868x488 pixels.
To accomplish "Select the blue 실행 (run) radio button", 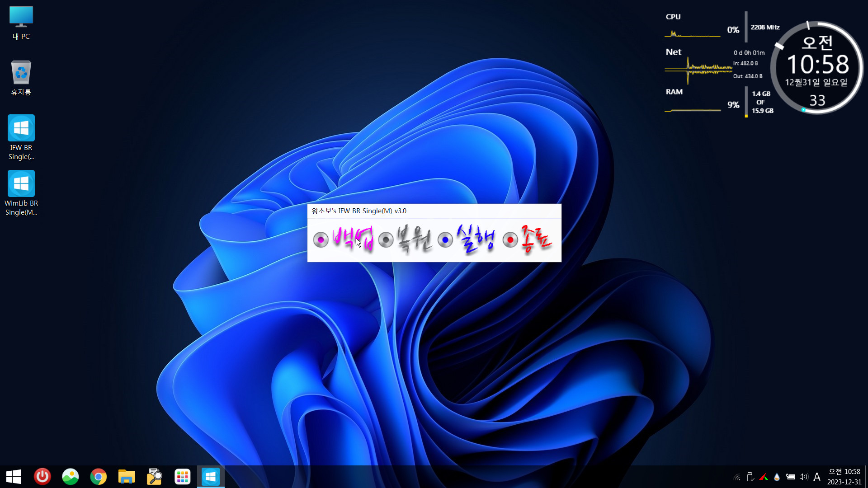I will 445,240.
